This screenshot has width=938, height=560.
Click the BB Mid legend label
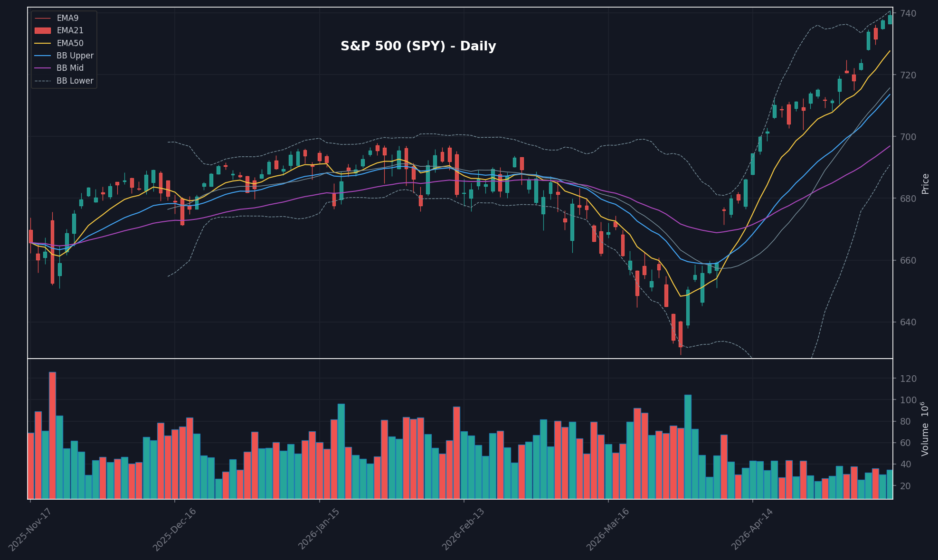coord(70,68)
